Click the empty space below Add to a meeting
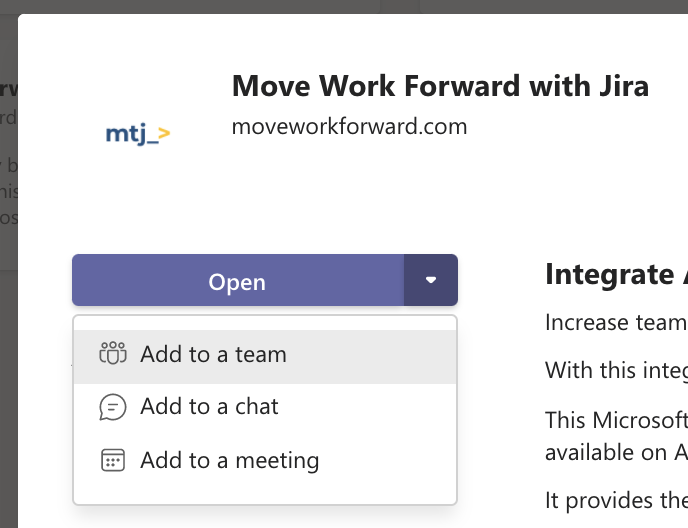The image size is (688, 528). [x=264, y=492]
